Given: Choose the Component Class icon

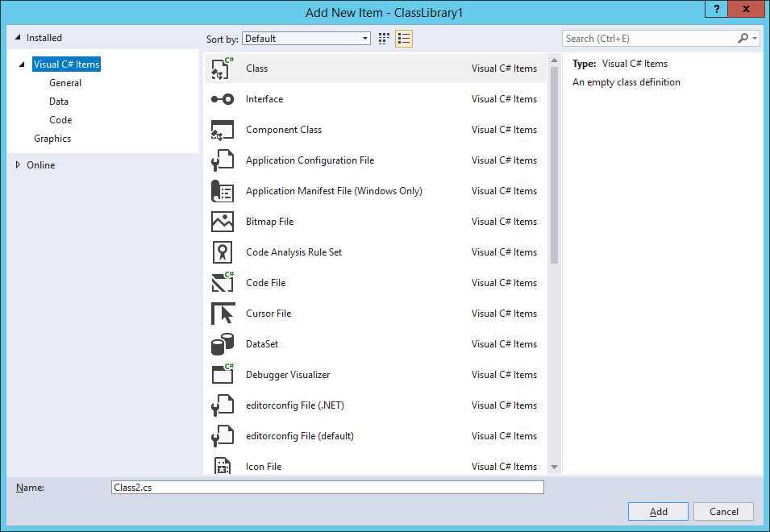Looking at the screenshot, I should pos(223,130).
